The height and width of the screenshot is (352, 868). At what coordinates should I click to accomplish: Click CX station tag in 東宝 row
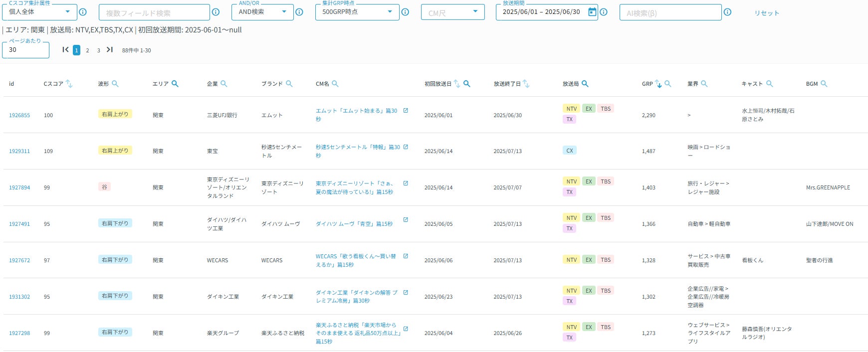[x=570, y=151]
